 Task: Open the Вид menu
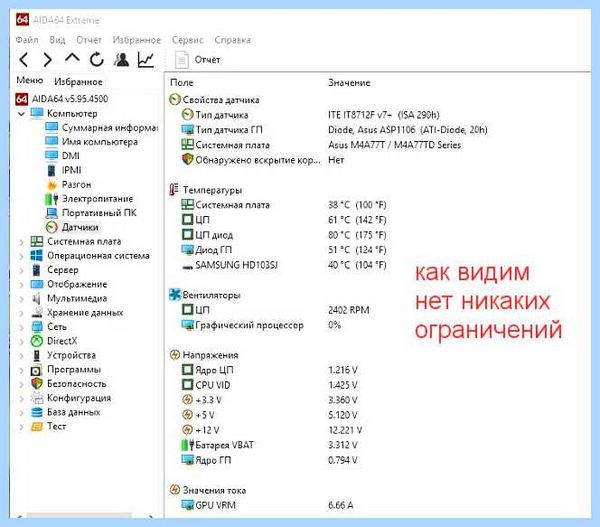pos(57,40)
